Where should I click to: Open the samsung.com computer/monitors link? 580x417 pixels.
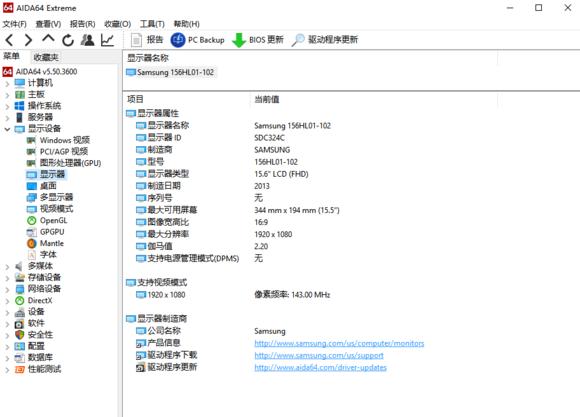tap(339, 343)
